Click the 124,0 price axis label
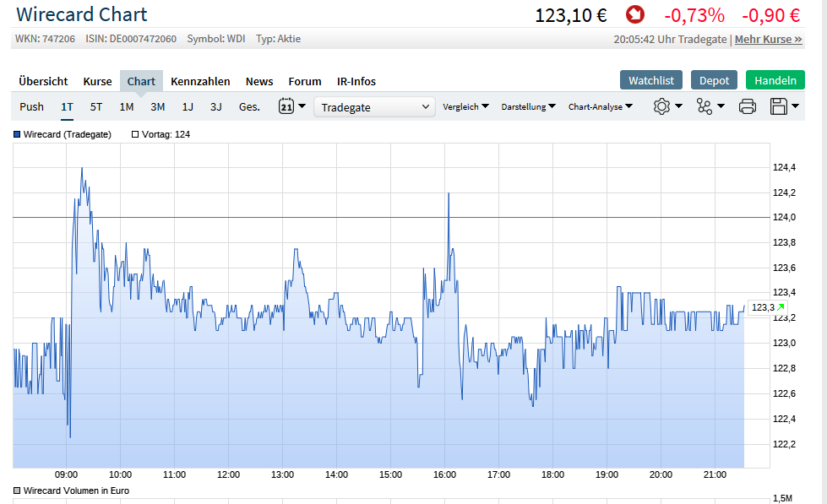The image size is (827, 504). pos(784,217)
